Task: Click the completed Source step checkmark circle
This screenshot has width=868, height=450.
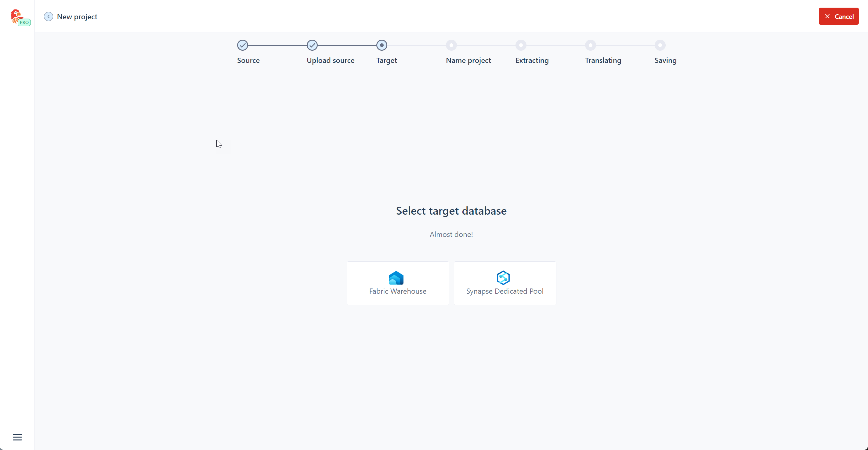Action: coord(242,45)
